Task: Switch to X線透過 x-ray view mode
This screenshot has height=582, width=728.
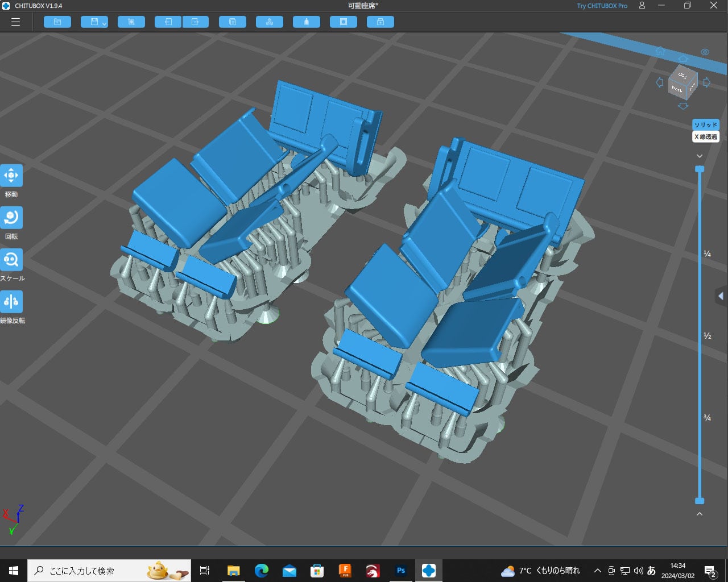Action: pyautogui.click(x=705, y=137)
